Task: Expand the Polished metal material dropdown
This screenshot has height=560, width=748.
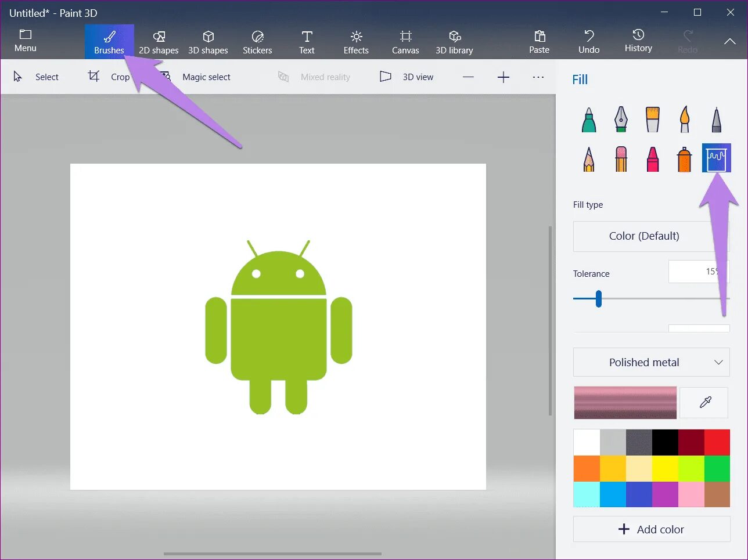Action: tap(652, 363)
